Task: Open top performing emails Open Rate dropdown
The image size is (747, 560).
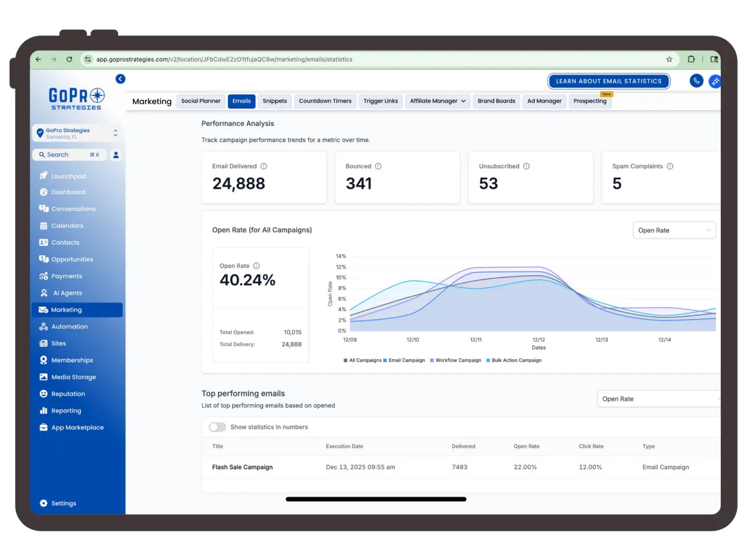Action: [659, 399]
